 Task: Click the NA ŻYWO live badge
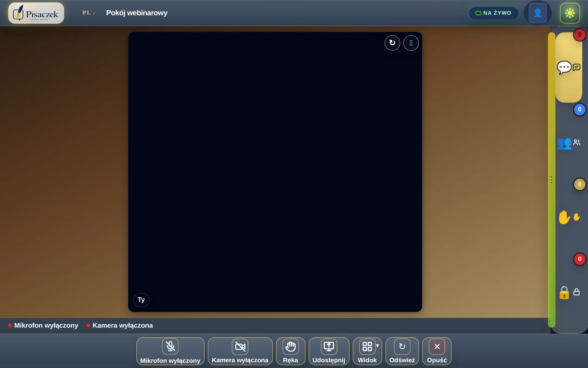[x=493, y=13]
